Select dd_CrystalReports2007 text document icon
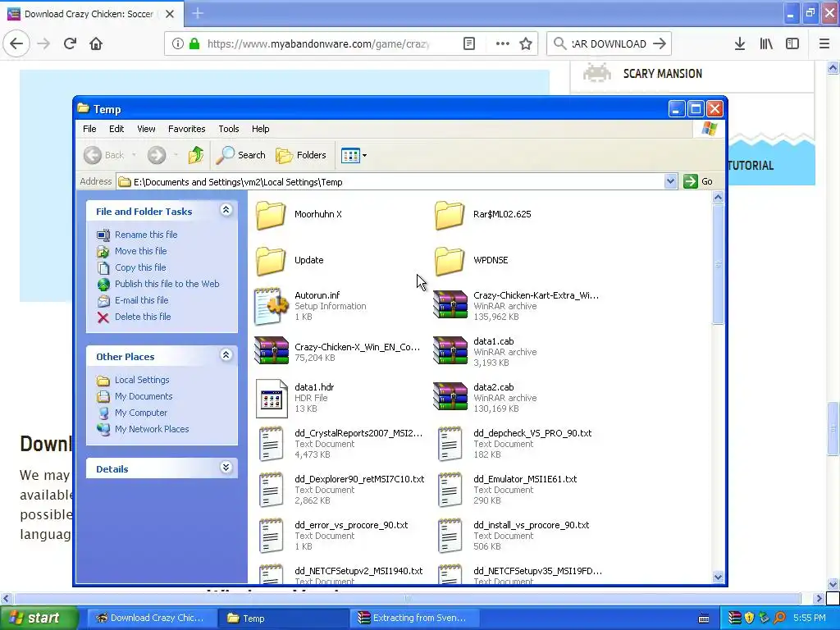 coord(271,444)
